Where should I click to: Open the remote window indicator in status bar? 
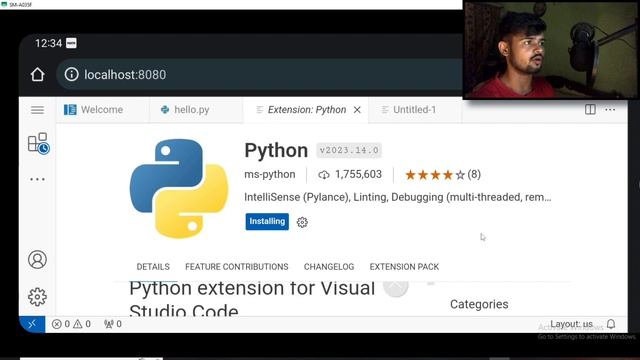point(32,324)
